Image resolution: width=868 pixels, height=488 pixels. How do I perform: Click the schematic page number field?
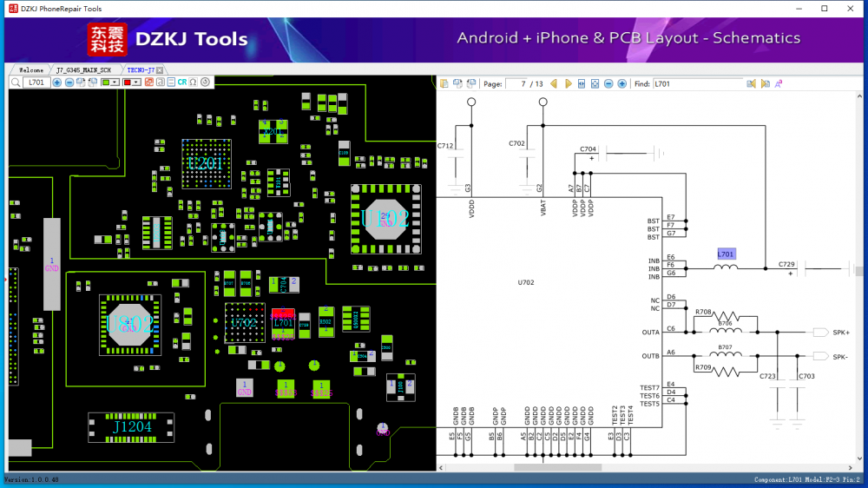tap(518, 84)
